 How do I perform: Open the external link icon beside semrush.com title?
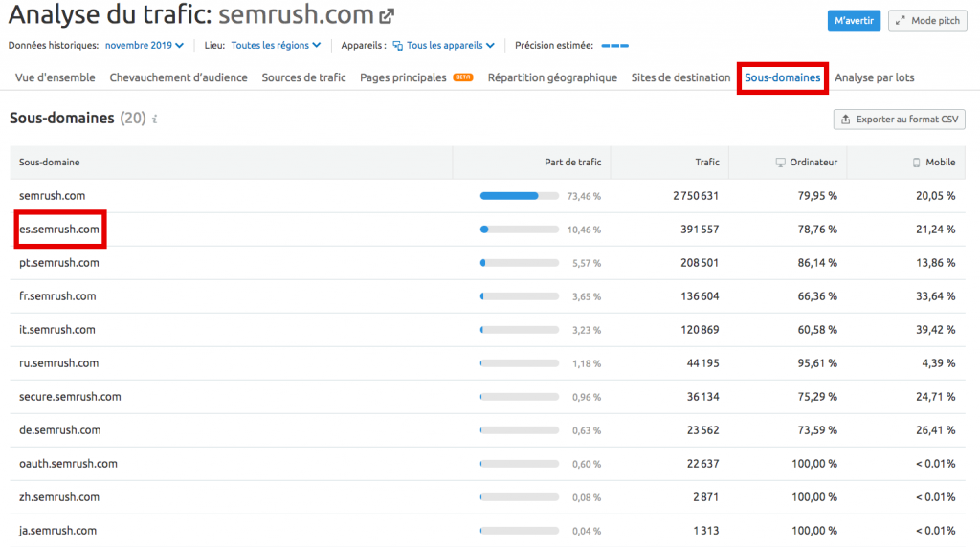click(x=387, y=16)
